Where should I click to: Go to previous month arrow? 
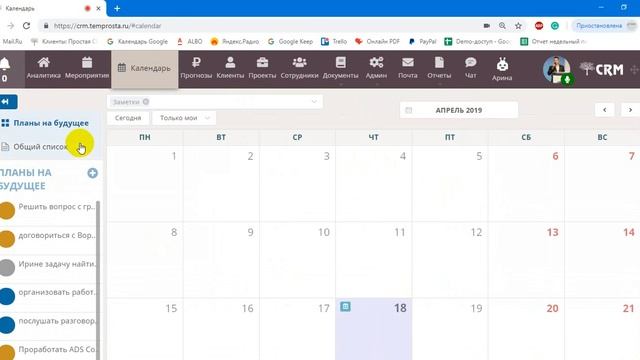tap(604, 110)
